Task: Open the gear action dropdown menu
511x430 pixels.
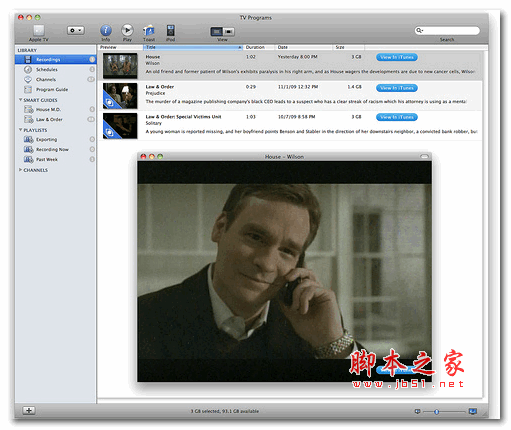Action: [x=76, y=30]
